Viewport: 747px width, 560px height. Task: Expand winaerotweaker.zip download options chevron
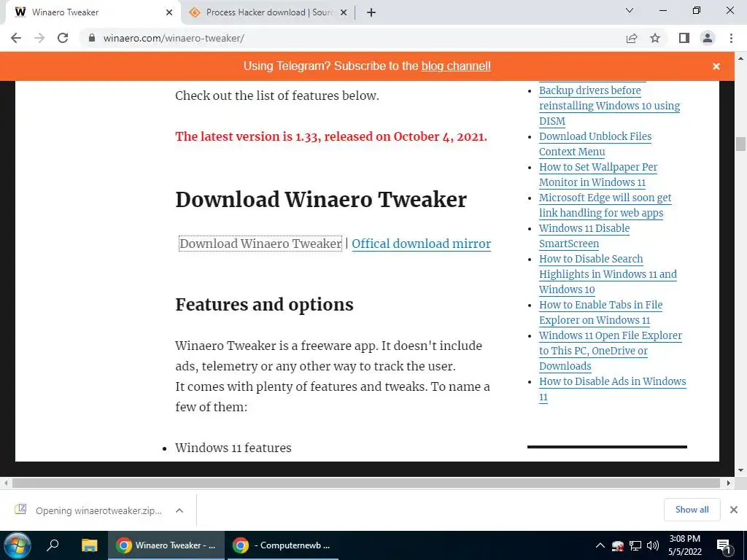coord(179,510)
